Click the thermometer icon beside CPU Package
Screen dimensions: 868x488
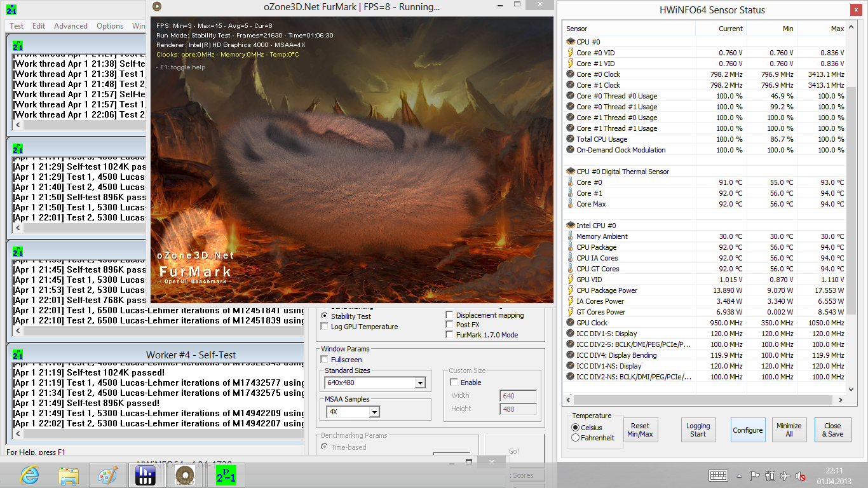[571, 247]
